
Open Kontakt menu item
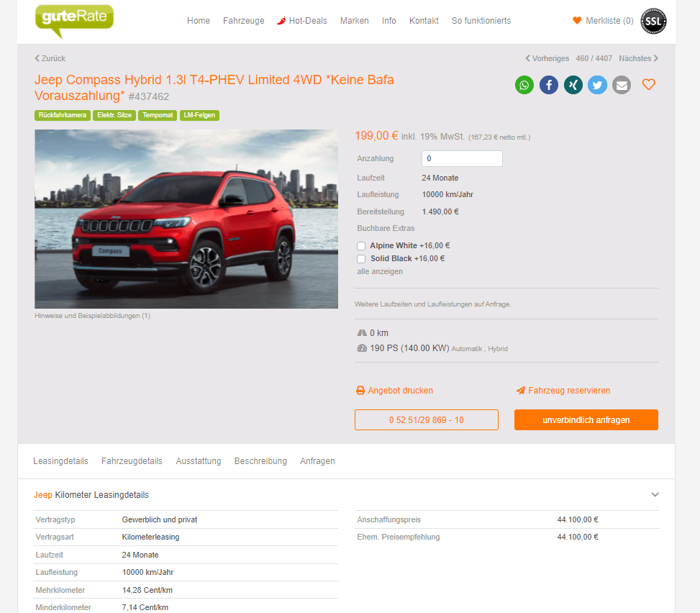[x=424, y=21]
